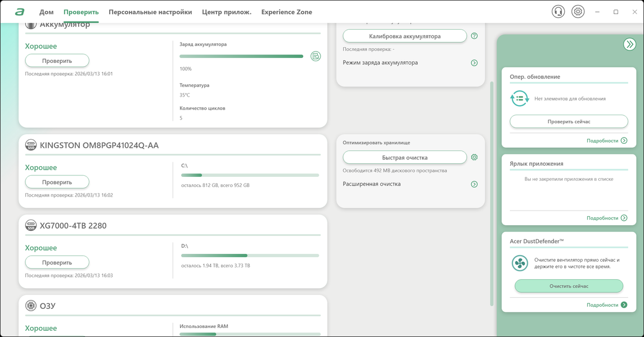Click Проверить for KINGSTON SSD
The image size is (644, 337).
coord(57,182)
